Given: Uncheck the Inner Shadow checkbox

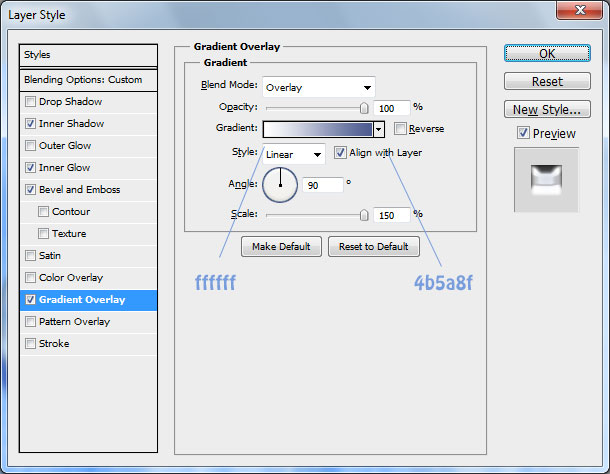Looking at the screenshot, I should tap(30, 124).
